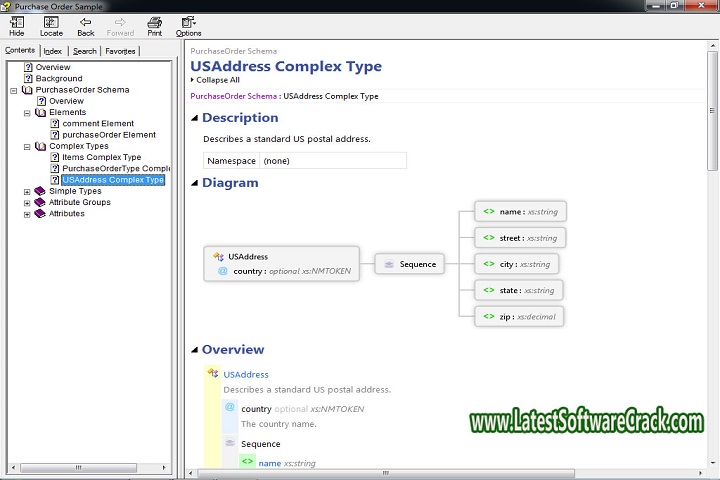Open the PurchaseOrder Schema breadcrumb link

pyautogui.click(x=234, y=97)
